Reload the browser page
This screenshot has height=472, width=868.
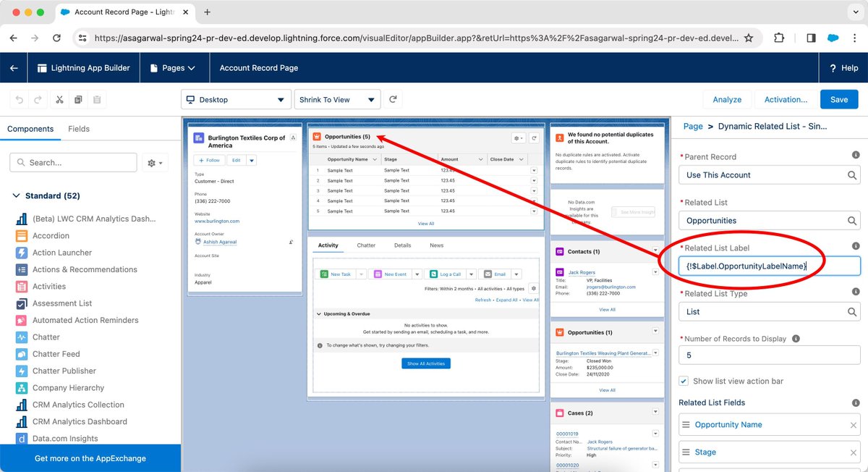56,38
